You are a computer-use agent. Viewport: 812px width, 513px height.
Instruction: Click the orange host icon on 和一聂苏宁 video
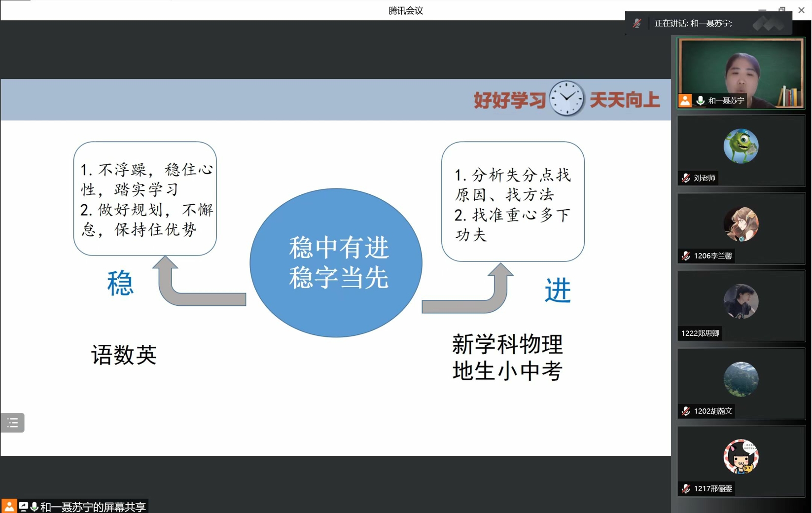click(x=685, y=101)
